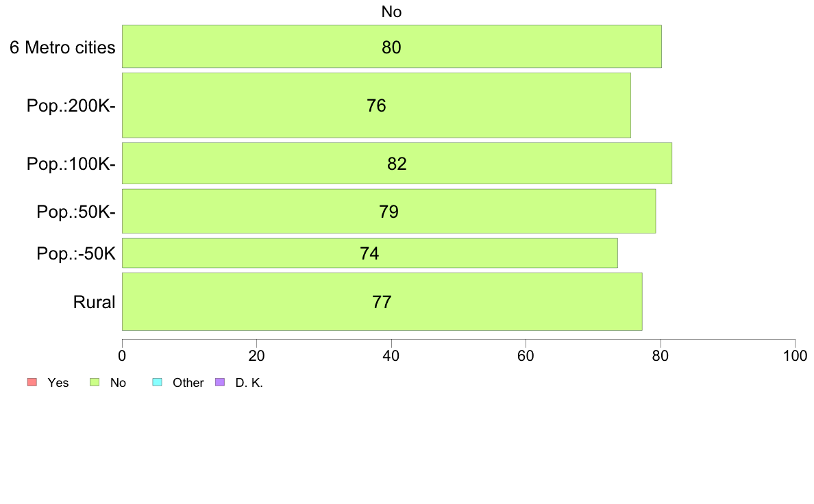Viewport: 814px width, 504px height.
Task: Select the 6 Metro cities bar
Action: [x=392, y=46]
